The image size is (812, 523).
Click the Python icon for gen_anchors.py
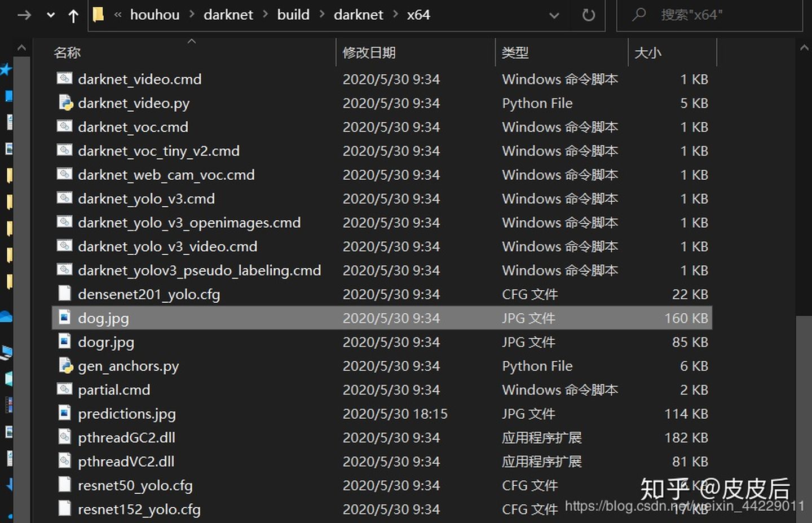click(x=65, y=366)
